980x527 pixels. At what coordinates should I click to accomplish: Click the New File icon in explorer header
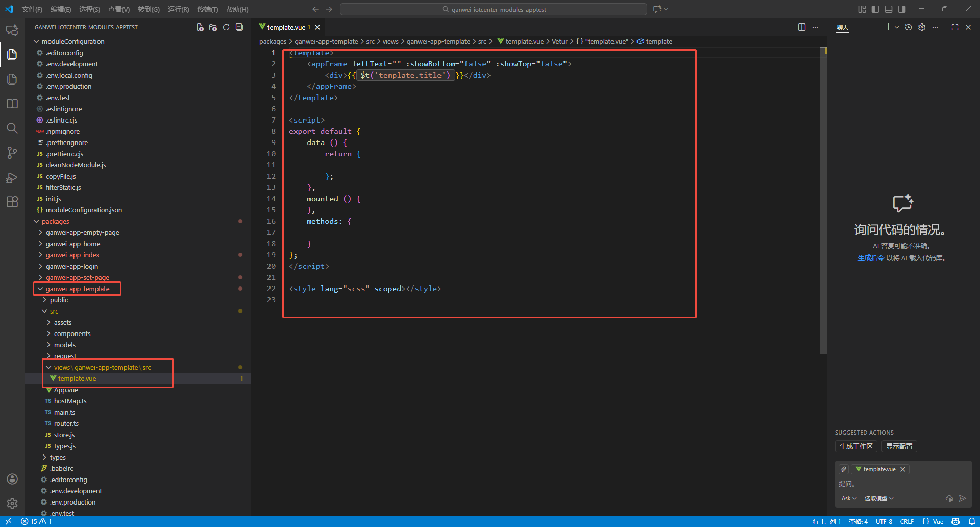click(200, 27)
